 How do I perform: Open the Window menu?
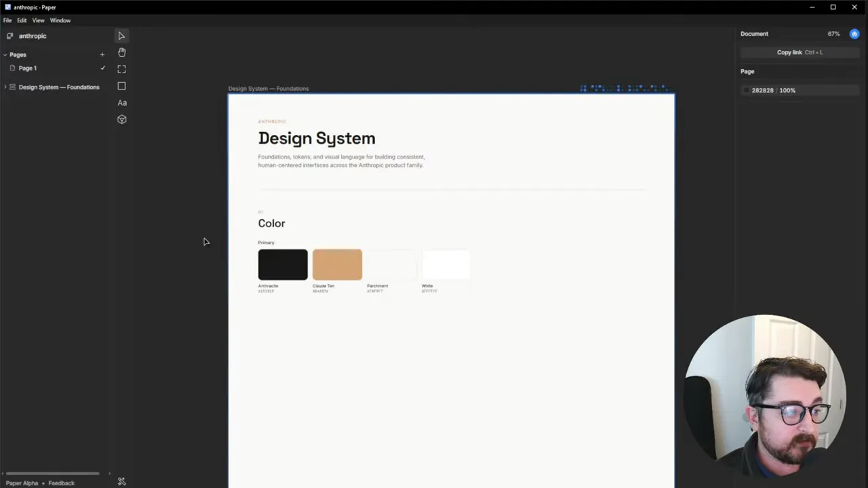(x=60, y=20)
